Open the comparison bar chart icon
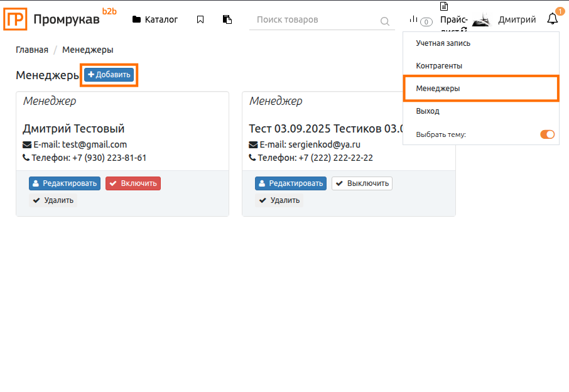Image resolution: width=569 pixels, height=392 pixels. (414, 20)
